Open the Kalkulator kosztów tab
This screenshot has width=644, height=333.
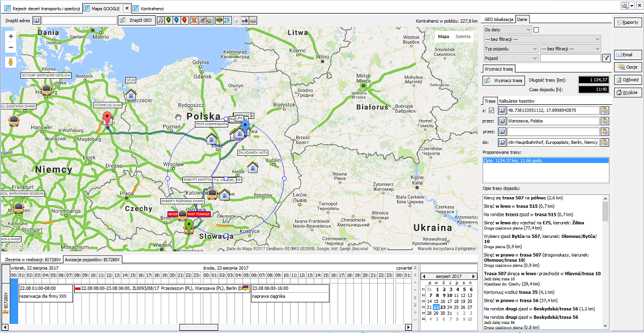(x=517, y=101)
